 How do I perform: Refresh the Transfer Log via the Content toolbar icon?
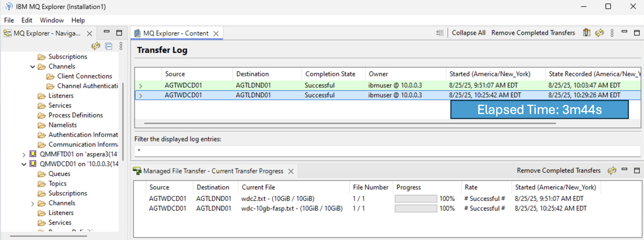coord(599,32)
